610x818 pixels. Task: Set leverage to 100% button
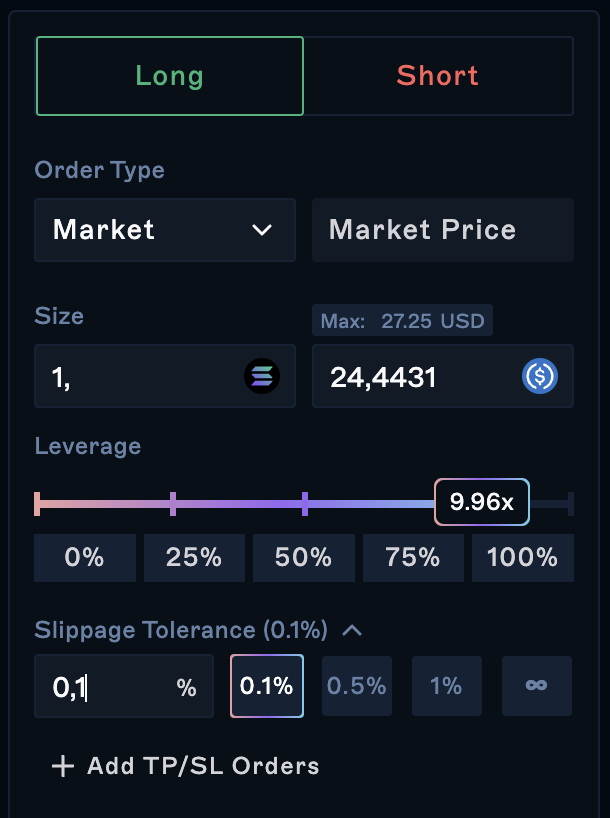tap(522, 557)
